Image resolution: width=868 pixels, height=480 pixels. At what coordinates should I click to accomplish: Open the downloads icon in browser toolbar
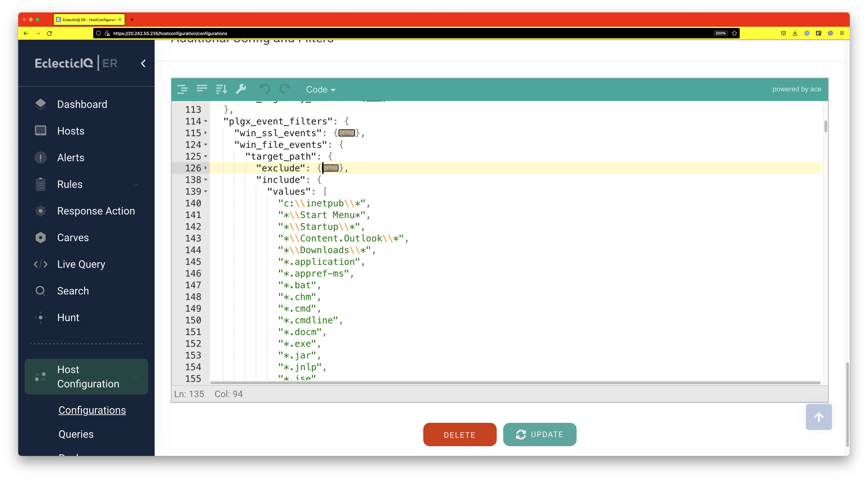795,33
